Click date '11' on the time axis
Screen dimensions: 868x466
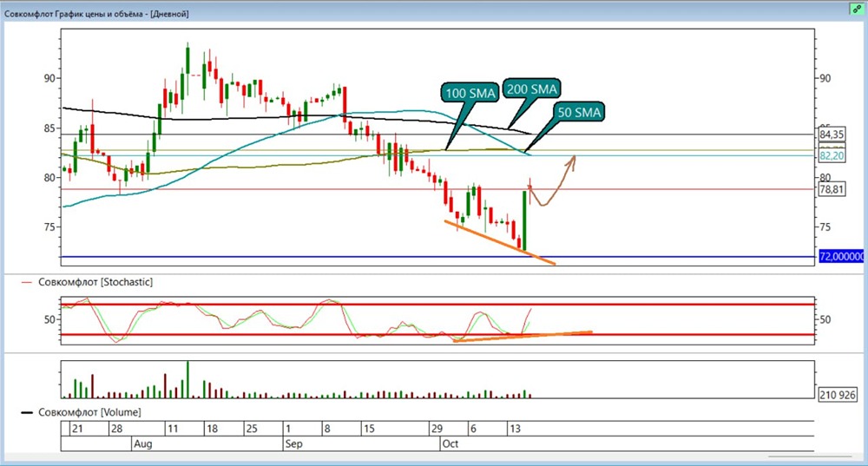(173, 429)
